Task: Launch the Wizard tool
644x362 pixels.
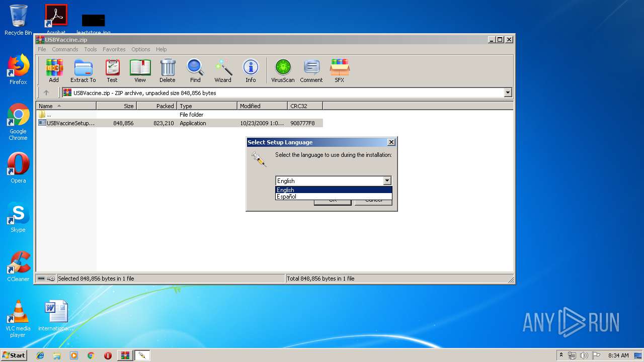Action: coord(223,70)
